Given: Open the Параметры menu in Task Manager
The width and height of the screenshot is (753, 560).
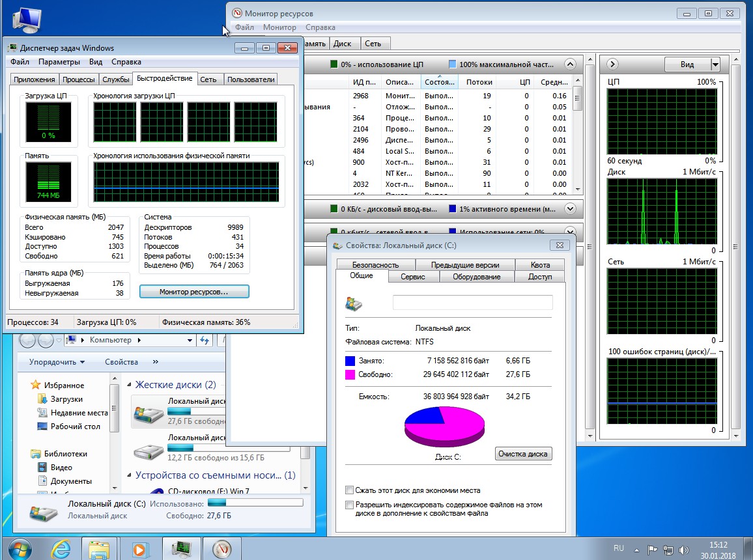Looking at the screenshot, I should [x=59, y=62].
